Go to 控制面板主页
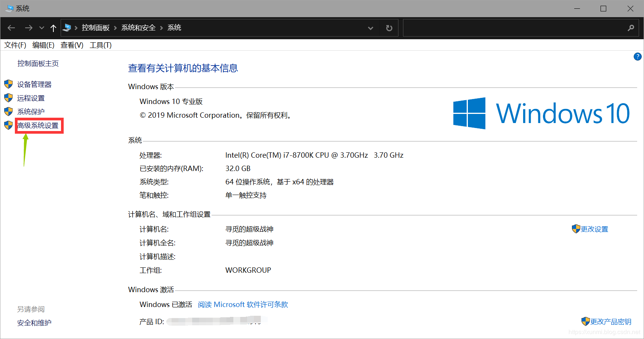The width and height of the screenshot is (644, 339). click(x=38, y=64)
